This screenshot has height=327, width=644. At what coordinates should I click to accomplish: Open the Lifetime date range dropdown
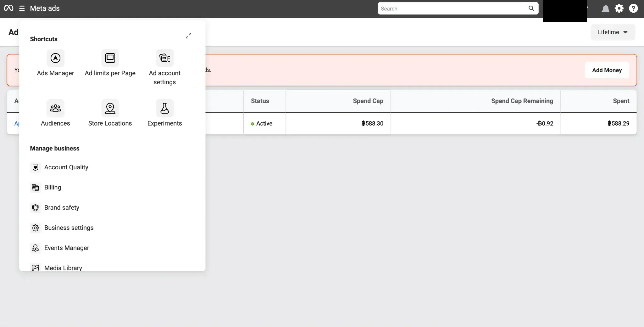(613, 32)
